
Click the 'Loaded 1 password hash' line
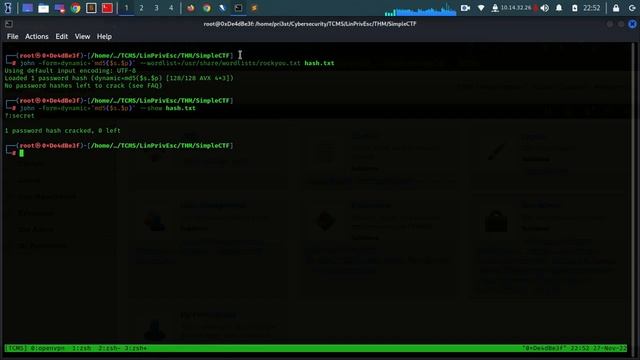pyautogui.click(x=119, y=78)
